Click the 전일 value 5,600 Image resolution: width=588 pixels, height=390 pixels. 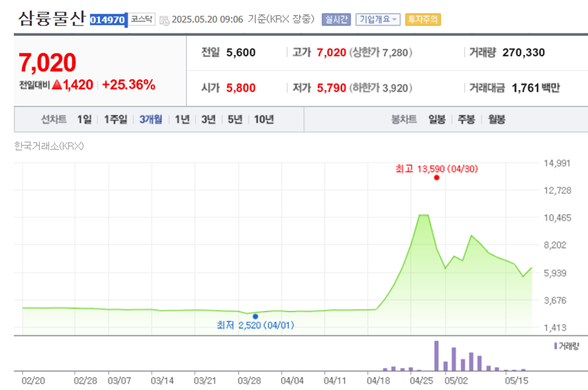coord(241,53)
